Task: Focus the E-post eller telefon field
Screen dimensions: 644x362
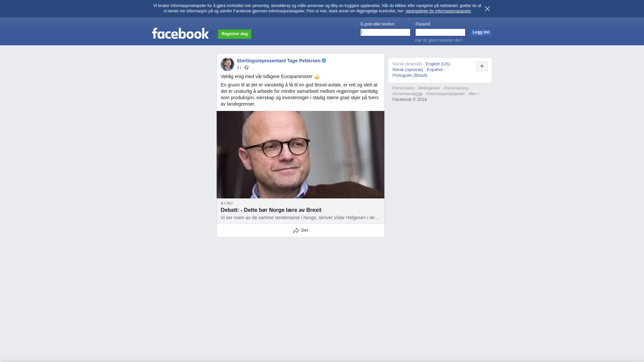Action: click(x=385, y=32)
